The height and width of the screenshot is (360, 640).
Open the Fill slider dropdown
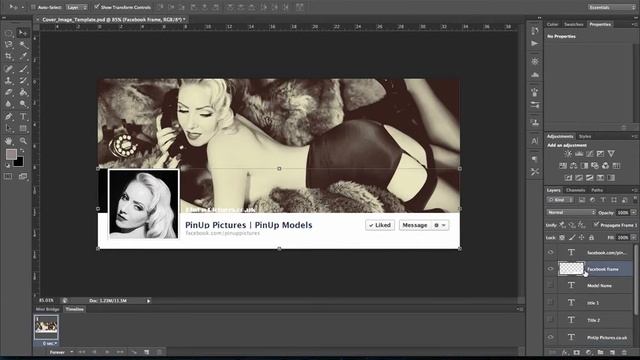[x=633, y=237]
